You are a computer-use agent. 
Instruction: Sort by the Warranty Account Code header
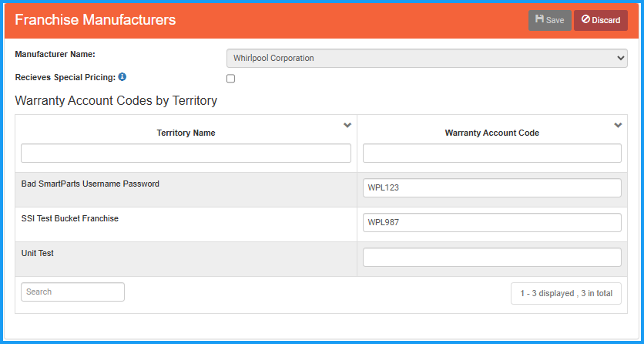point(491,133)
